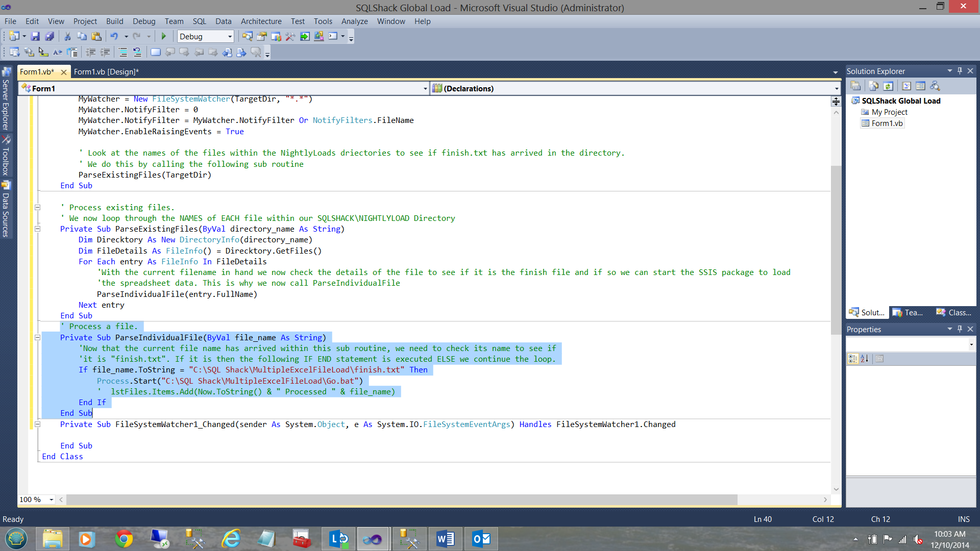Collapse the ParseIndividualFile sub outline

pos(37,337)
